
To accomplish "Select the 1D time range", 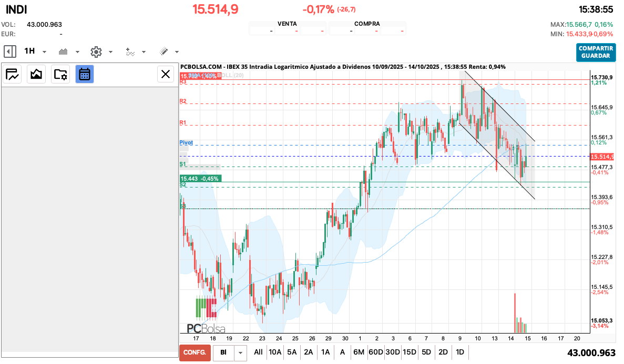I will (460, 352).
